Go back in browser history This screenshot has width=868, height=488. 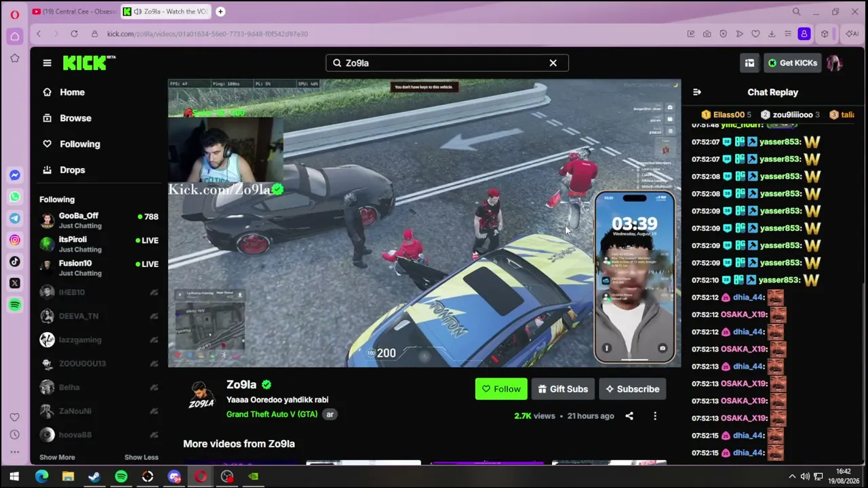tap(39, 34)
